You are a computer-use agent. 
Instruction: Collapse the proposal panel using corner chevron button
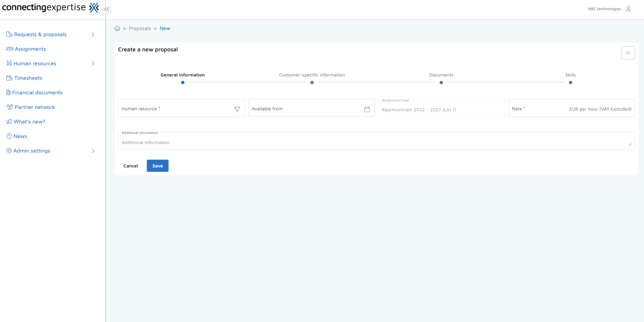tap(628, 53)
